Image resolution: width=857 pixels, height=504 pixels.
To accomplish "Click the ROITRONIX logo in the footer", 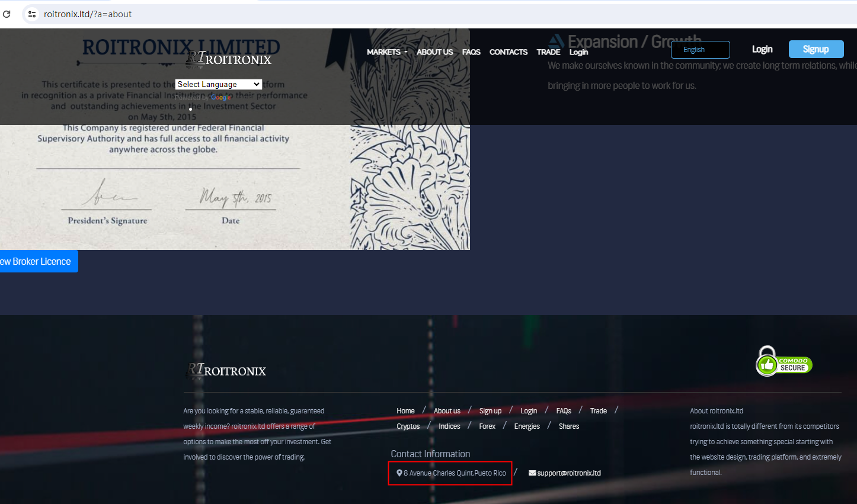I will (226, 370).
